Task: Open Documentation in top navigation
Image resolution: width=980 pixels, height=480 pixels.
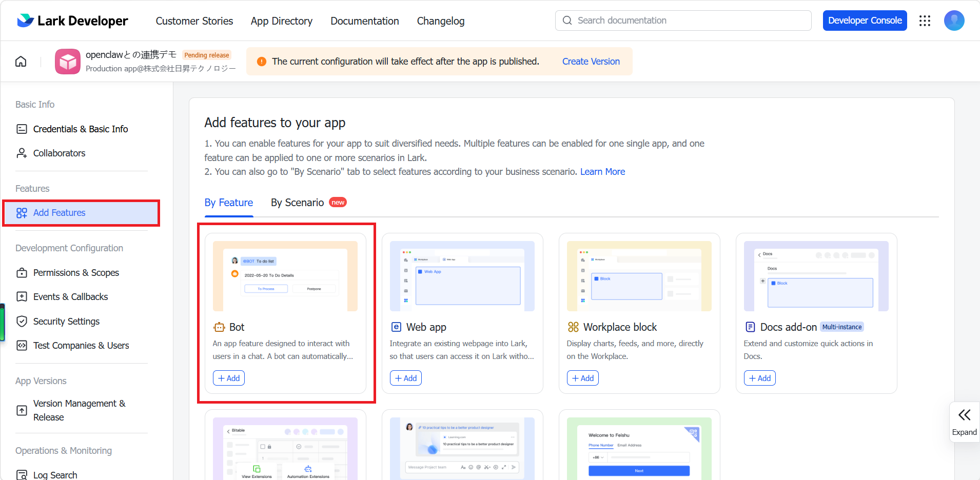Action: [x=365, y=21]
